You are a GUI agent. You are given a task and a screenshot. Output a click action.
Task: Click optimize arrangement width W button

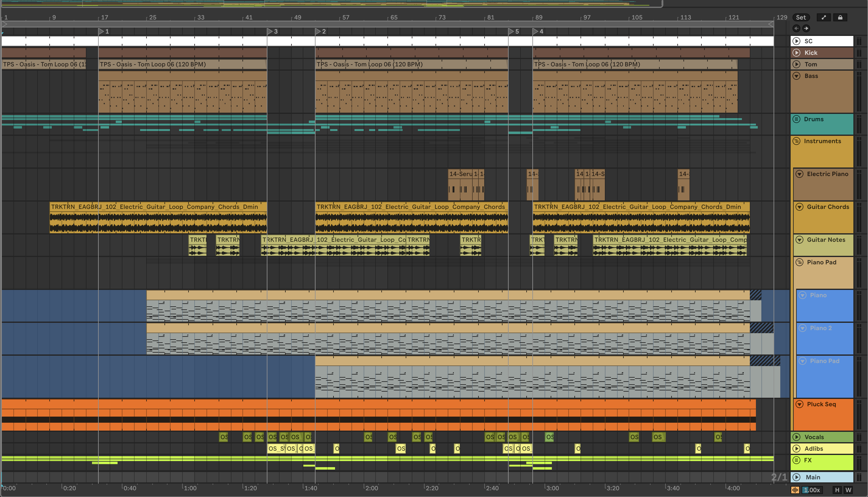pyautogui.click(x=848, y=490)
